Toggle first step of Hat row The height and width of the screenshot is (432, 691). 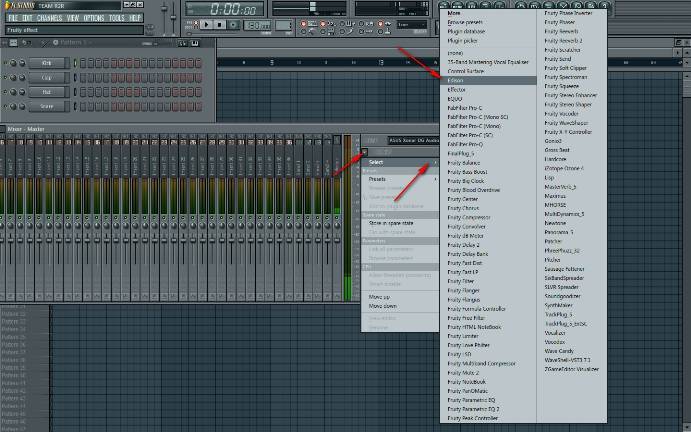(x=83, y=92)
